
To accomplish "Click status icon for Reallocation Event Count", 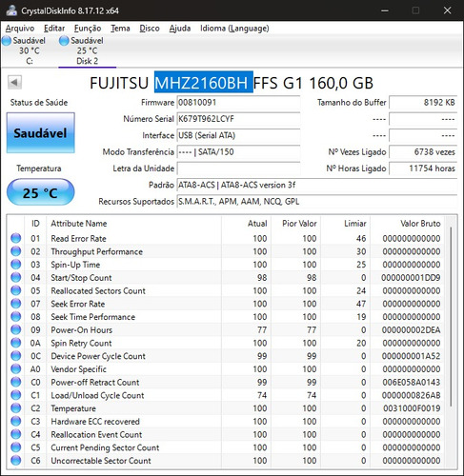I will pyautogui.click(x=16, y=434).
